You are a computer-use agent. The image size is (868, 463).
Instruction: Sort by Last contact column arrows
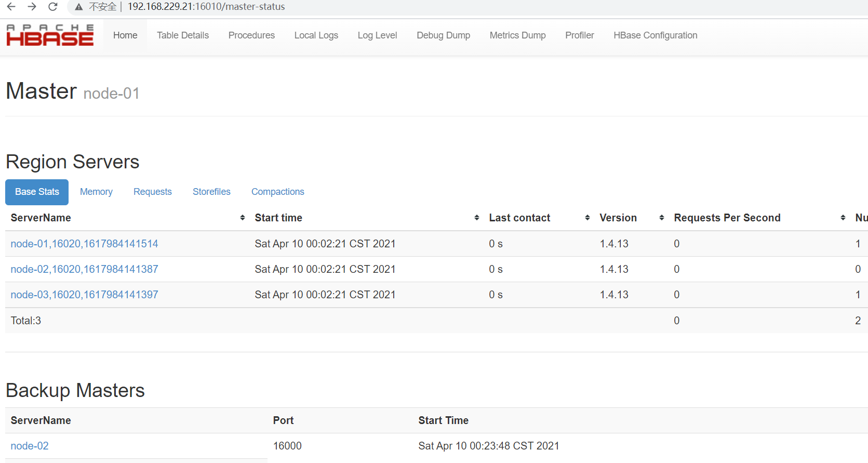pos(587,218)
